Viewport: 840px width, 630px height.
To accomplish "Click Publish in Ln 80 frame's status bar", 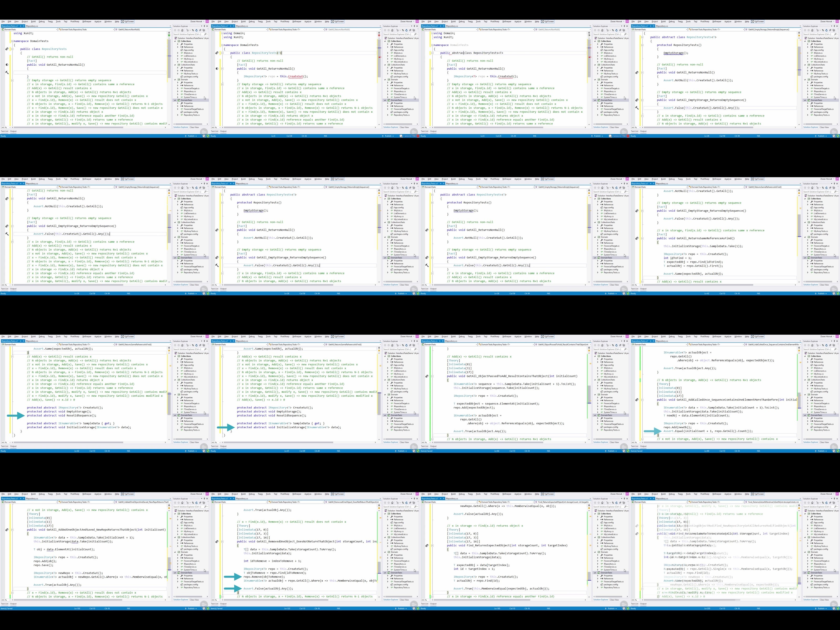I will click(x=821, y=451).
